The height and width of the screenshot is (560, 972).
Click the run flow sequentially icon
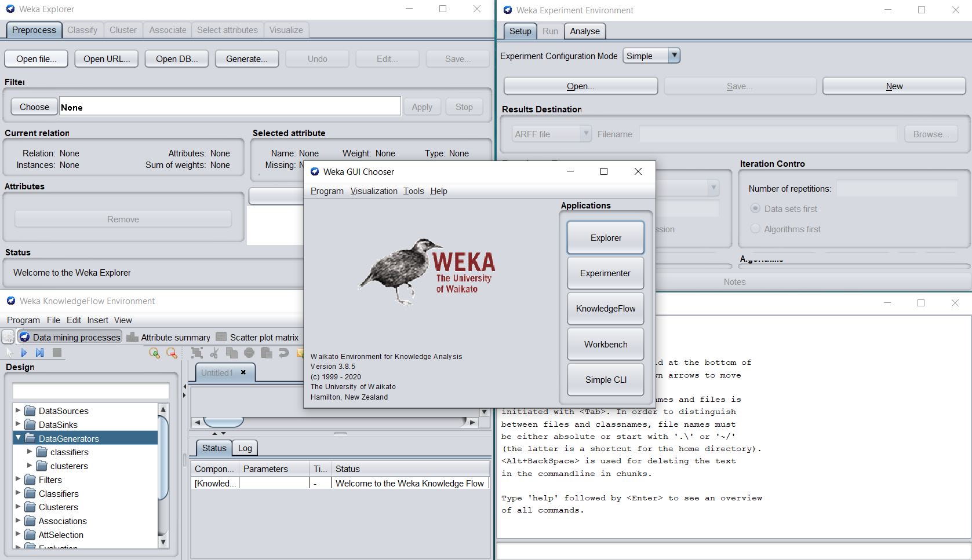[39, 353]
